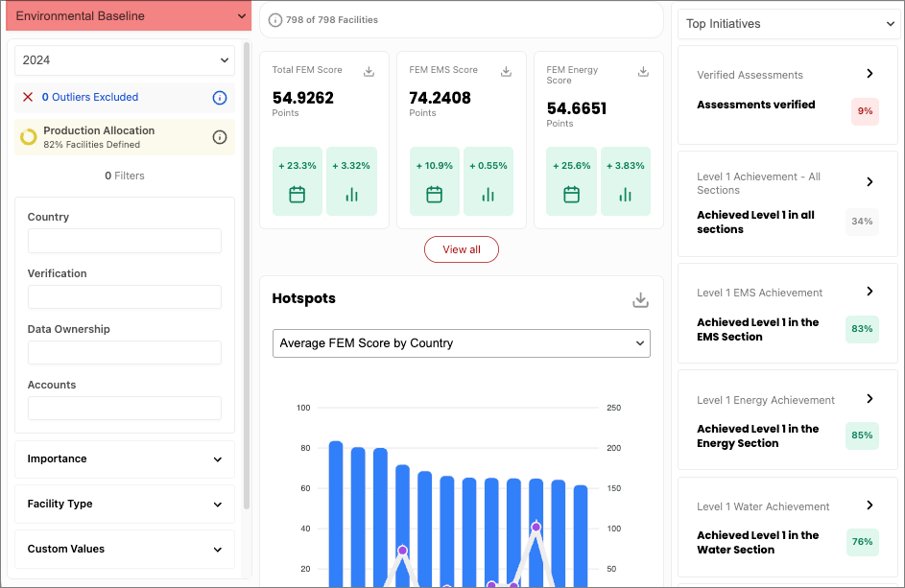Open Level 1 EMS Achievement arrow
Screen dimensions: 905x588
coord(869,292)
